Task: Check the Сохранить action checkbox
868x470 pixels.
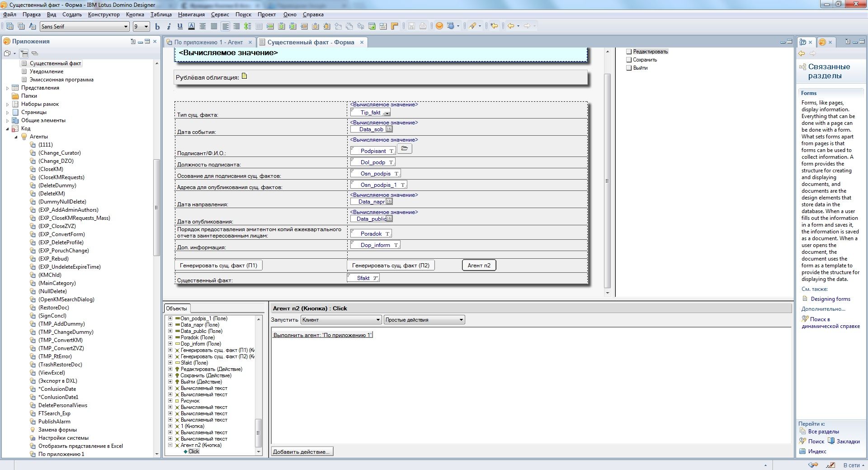Action: tap(628, 60)
